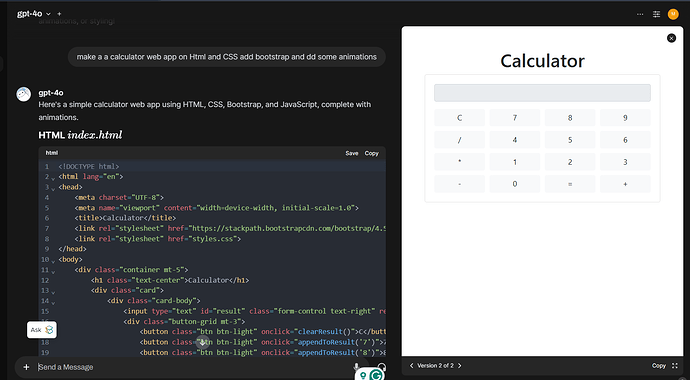Click the html language label on code block
This screenshot has height=380, width=690.
(x=51, y=153)
